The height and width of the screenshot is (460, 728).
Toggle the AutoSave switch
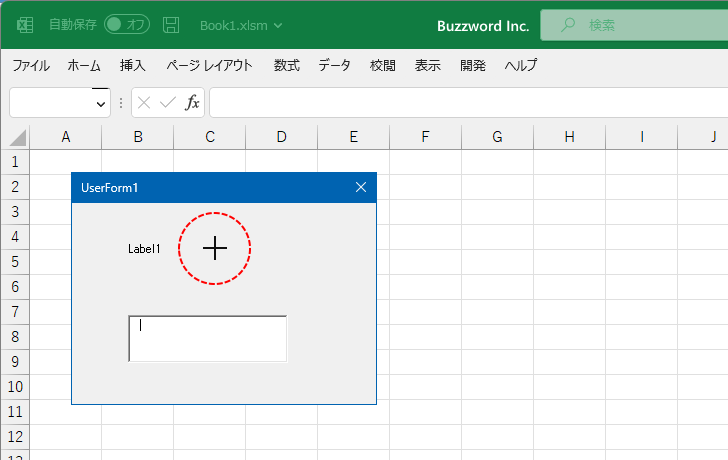click(127, 25)
